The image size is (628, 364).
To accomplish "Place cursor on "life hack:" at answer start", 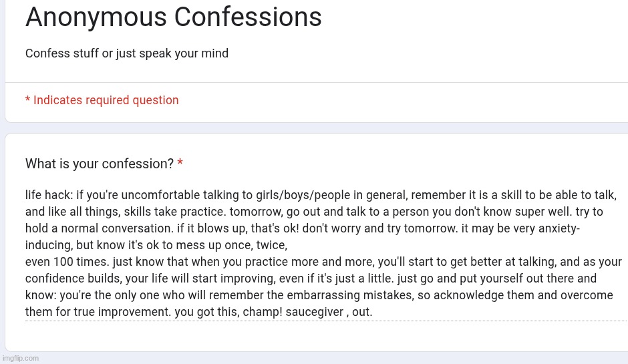I will pyautogui.click(x=49, y=195).
